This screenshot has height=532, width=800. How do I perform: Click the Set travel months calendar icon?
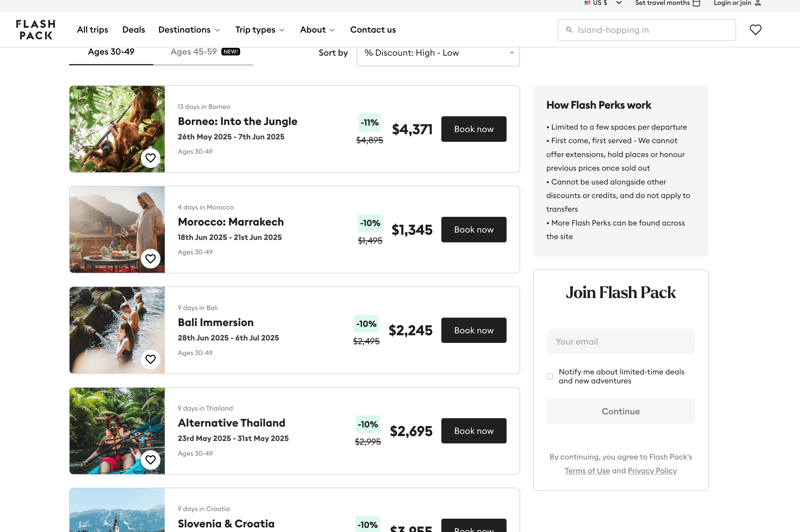pyautogui.click(x=696, y=3)
